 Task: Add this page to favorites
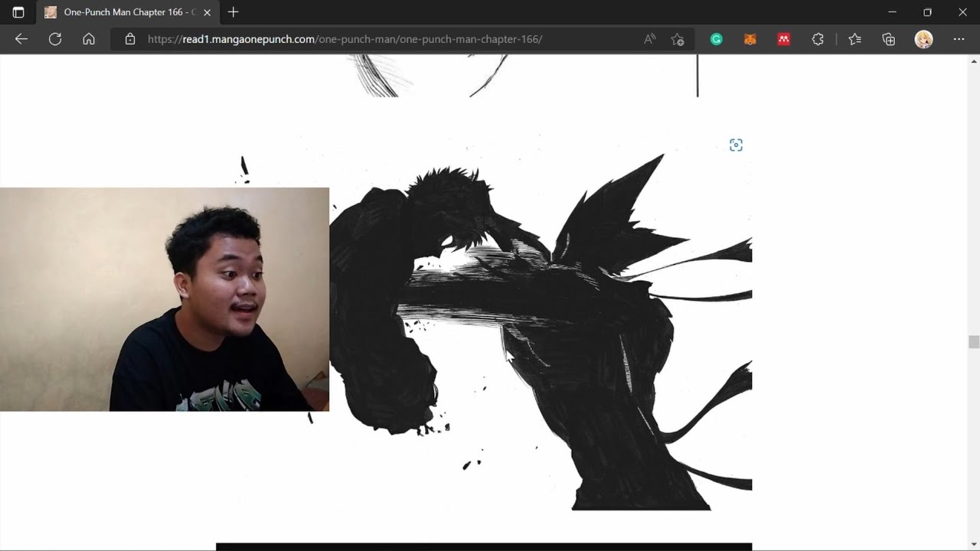pyautogui.click(x=678, y=39)
